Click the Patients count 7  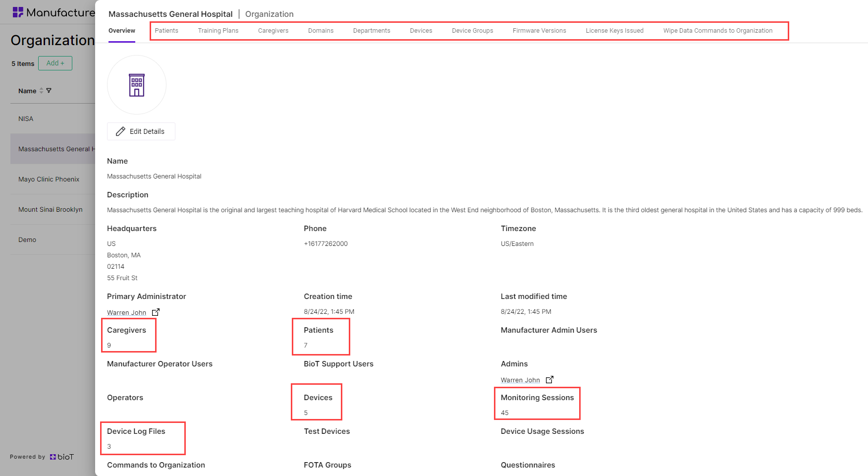306,345
